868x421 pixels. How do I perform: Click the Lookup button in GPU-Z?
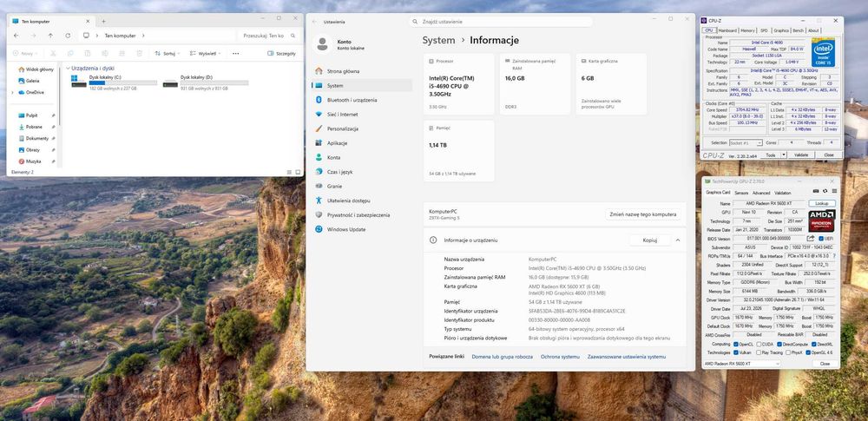(822, 203)
